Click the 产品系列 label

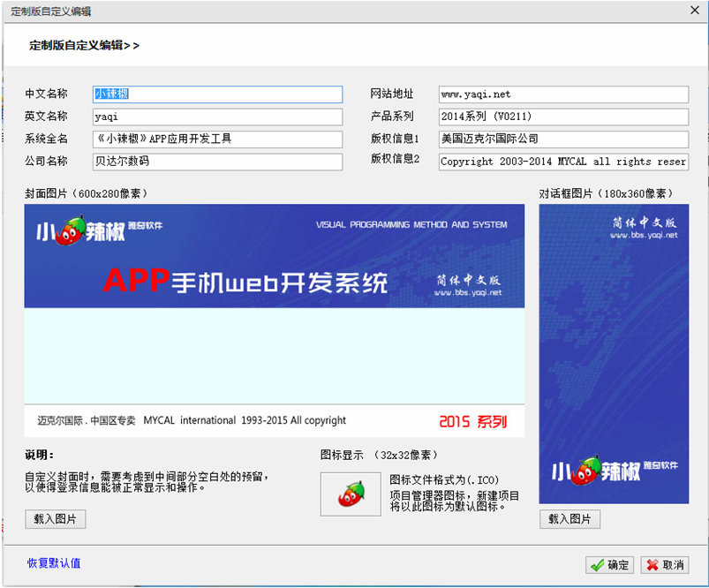click(x=392, y=117)
